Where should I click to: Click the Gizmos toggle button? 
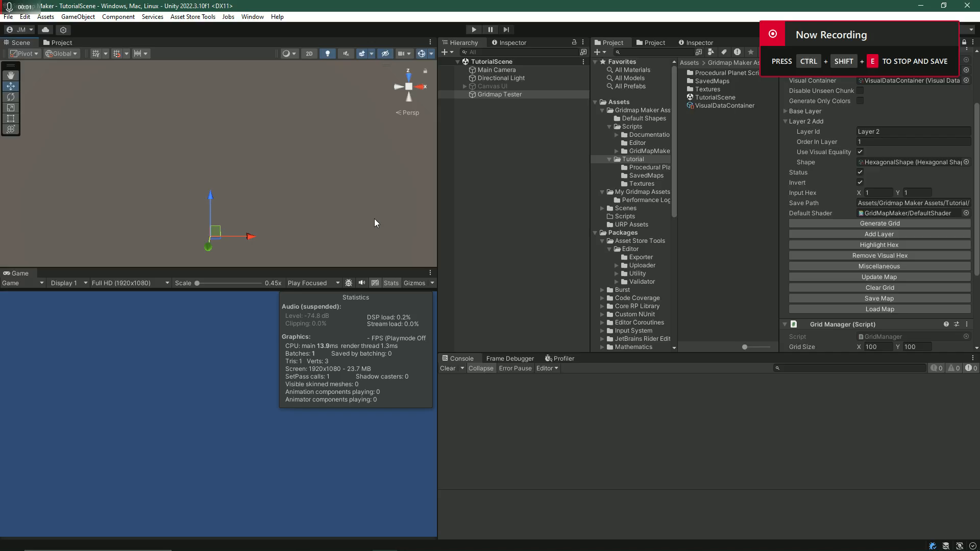click(413, 283)
